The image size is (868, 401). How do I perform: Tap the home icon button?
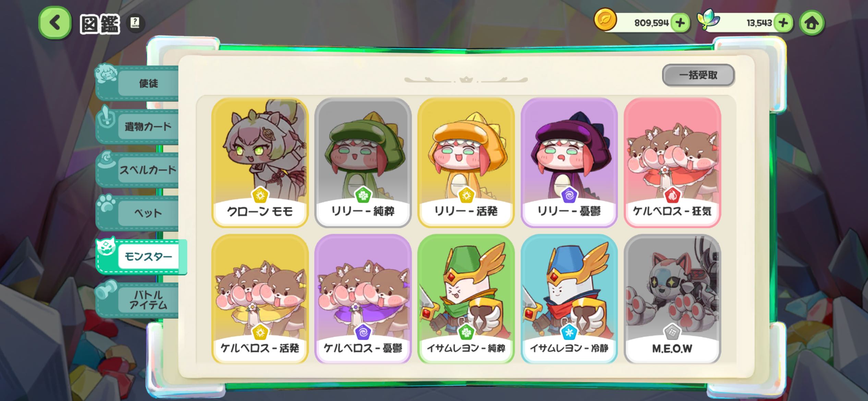click(811, 23)
